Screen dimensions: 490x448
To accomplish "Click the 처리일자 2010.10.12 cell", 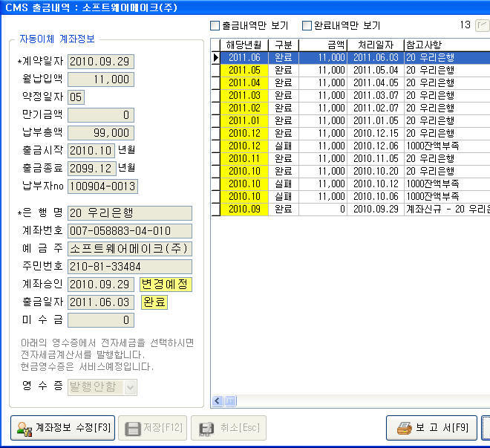I will point(376,184).
